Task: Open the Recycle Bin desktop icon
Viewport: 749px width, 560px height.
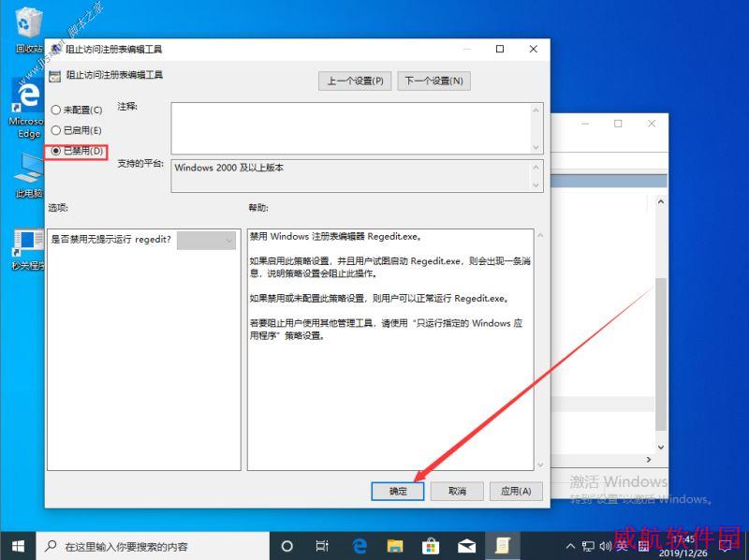Action: (x=28, y=29)
